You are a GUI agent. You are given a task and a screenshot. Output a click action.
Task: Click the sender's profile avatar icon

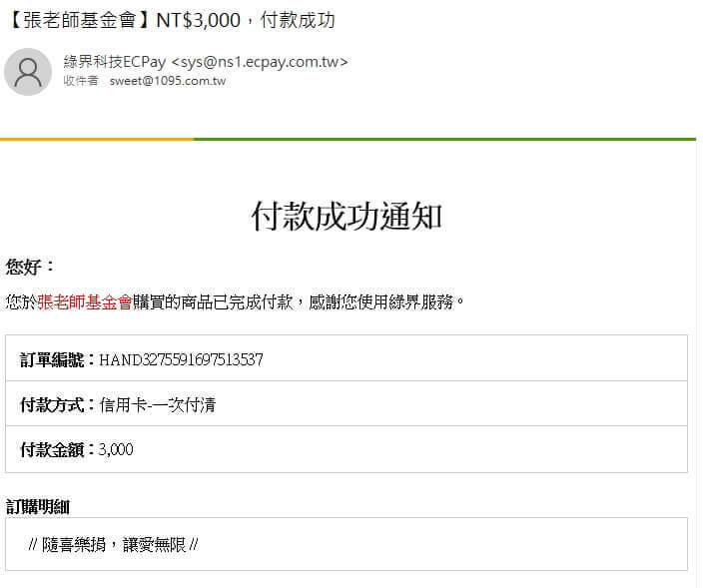pyautogui.click(x=28, y=72)
